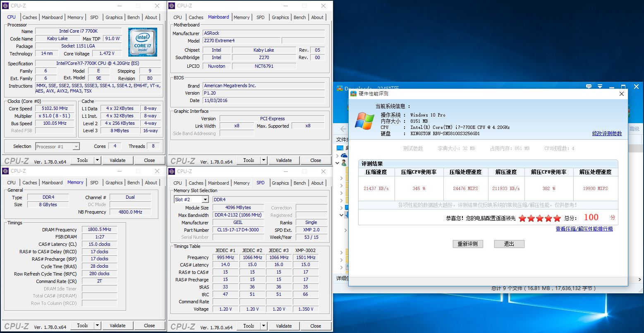Click the CPU-Z title icon of the SPD window
The height and width of the screenshot is (333, 644).
click(172, 171)
